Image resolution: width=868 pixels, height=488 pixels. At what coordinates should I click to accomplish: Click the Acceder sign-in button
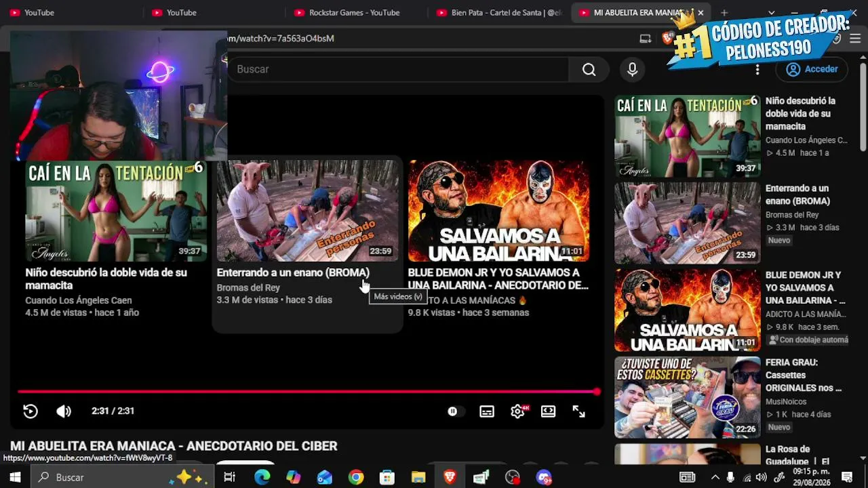click(x=812, y=69)
